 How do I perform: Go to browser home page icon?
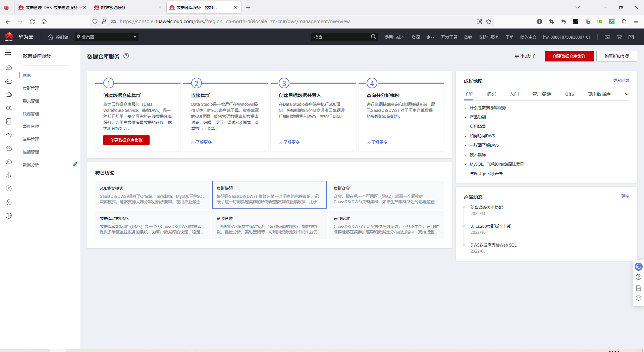44,21
